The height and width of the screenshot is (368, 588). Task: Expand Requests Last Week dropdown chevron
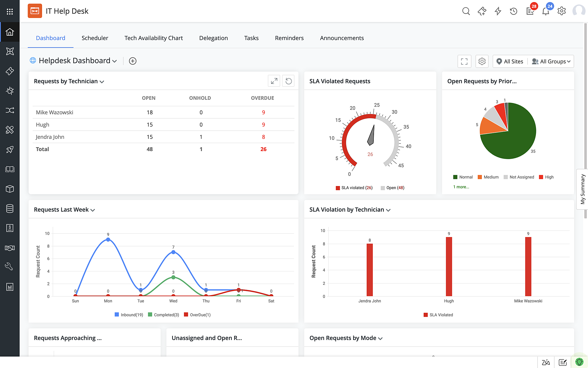coord(93,210)
